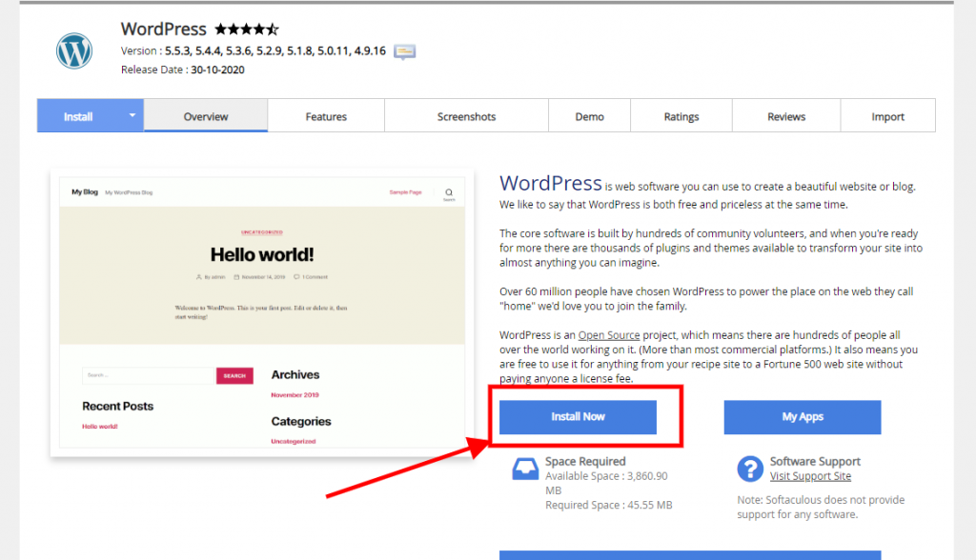Switch to the Import tab
The width and height of the screenshot is (976, 560).
[887, 116]
